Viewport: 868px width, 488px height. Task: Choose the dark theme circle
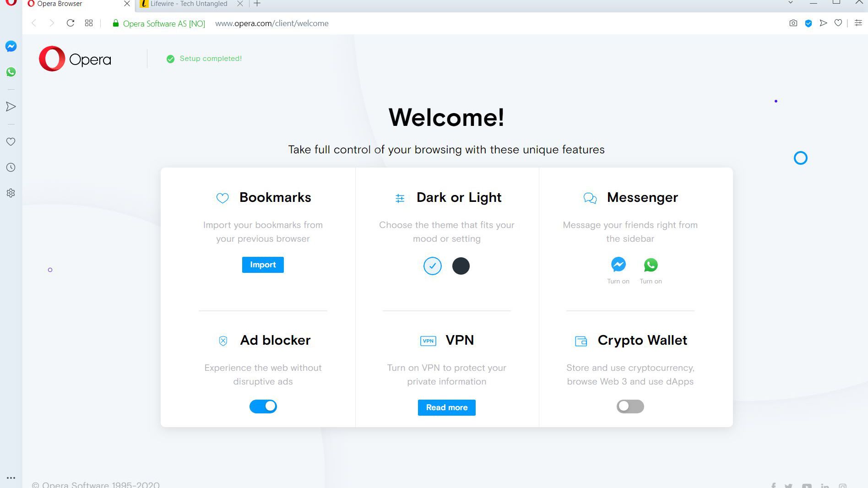461,266
